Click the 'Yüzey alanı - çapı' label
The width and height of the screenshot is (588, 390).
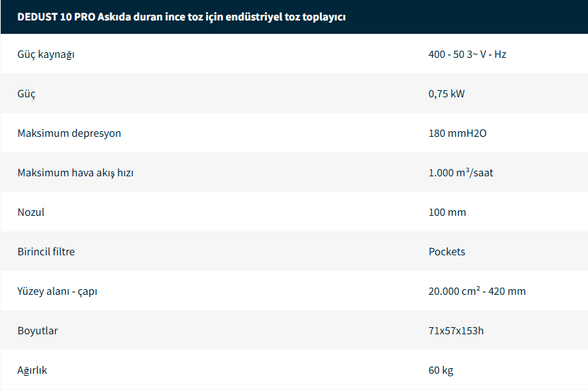57,291
